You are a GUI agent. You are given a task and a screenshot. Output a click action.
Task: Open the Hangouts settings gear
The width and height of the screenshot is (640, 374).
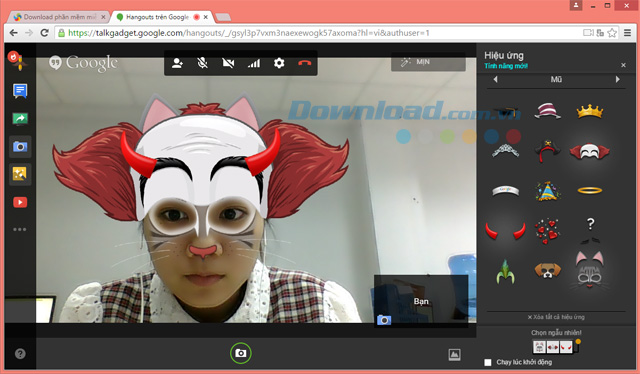[279, 63]
